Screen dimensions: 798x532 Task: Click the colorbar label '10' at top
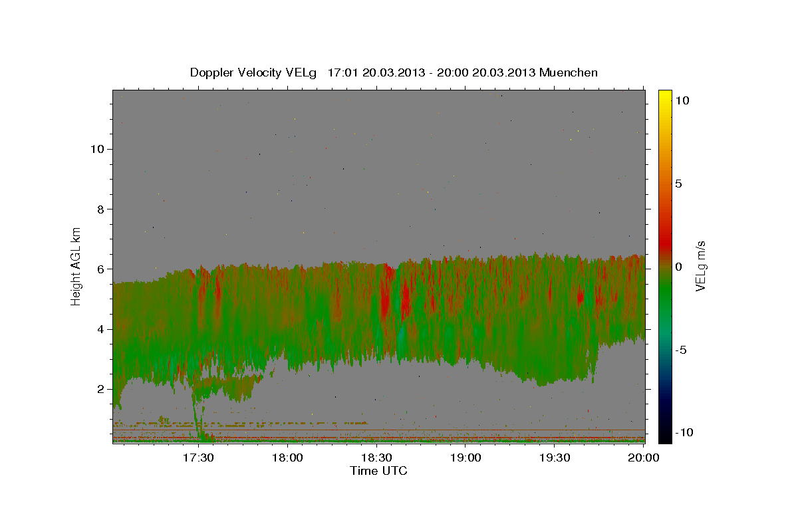pyautogui.click(x=682, y=100)
